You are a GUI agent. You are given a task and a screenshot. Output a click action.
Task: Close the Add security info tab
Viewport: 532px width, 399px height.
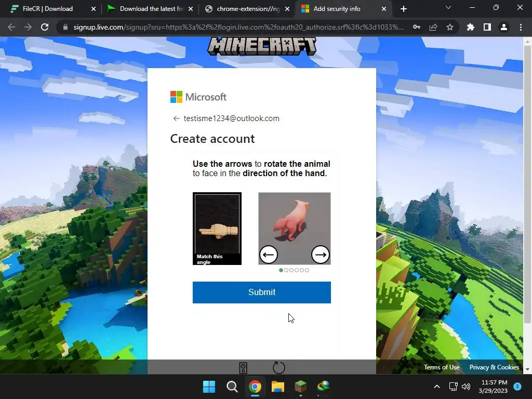(384, 9)
